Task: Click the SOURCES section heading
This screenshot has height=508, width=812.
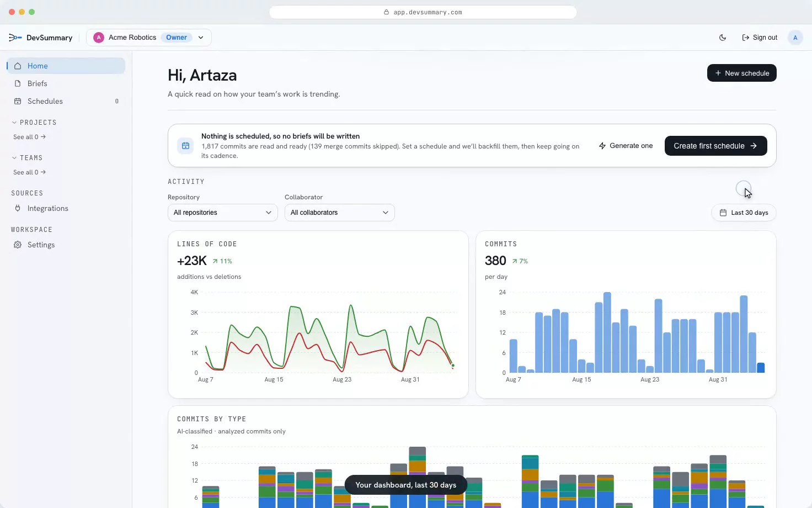Action: [x=27, y=193]
